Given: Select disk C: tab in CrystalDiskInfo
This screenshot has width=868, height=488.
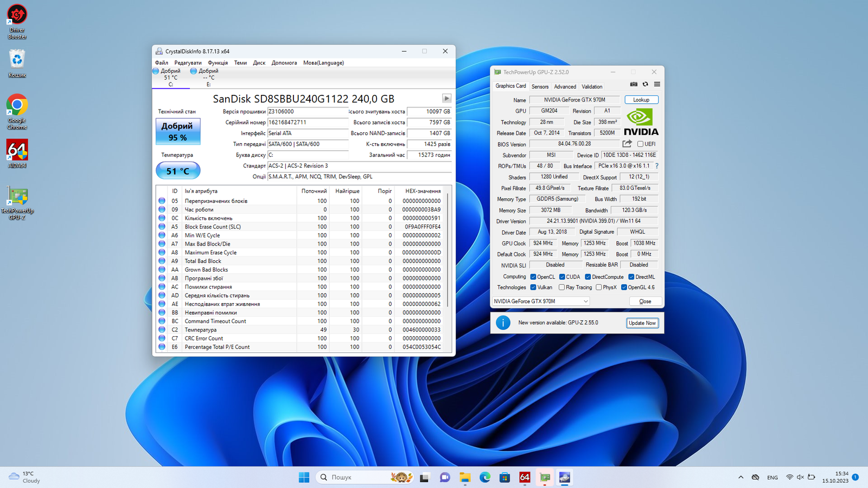Looking at the screenshot, I should (171, 78).
